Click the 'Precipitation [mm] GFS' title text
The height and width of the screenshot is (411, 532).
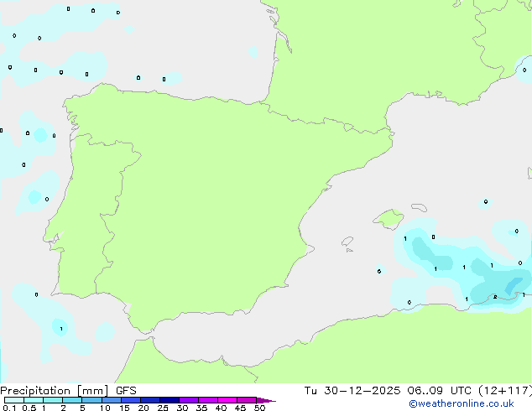(68, 391)
